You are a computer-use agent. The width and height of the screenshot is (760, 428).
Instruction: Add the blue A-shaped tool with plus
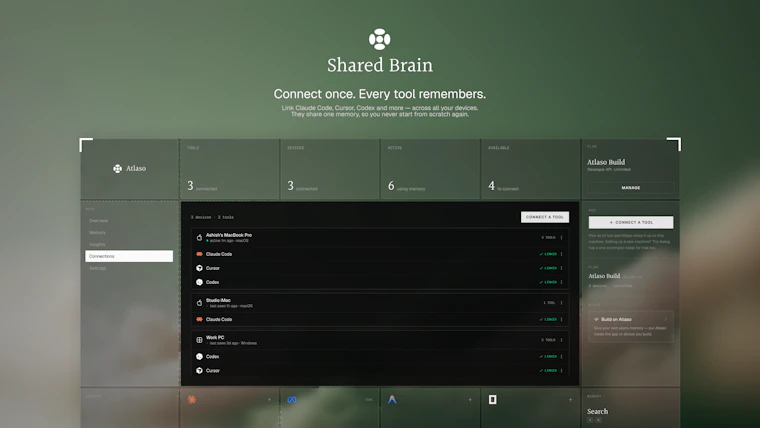(470, 399)
